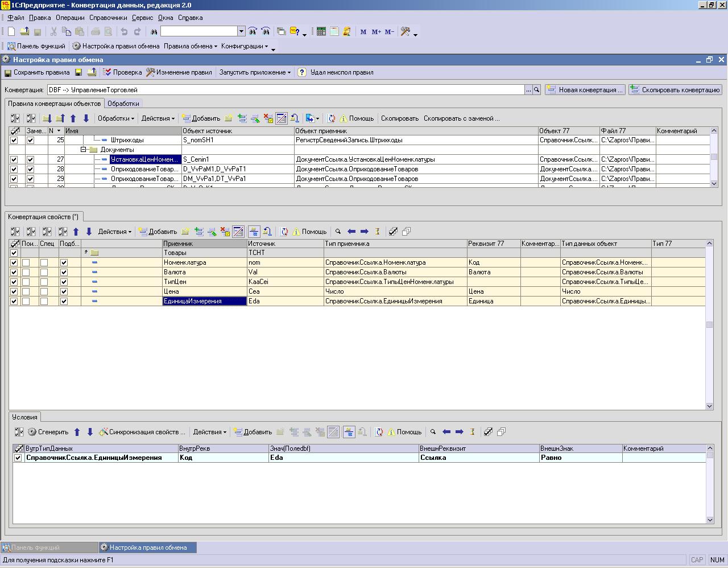Click the M+ memory button in toolbar

coord(376,32)
